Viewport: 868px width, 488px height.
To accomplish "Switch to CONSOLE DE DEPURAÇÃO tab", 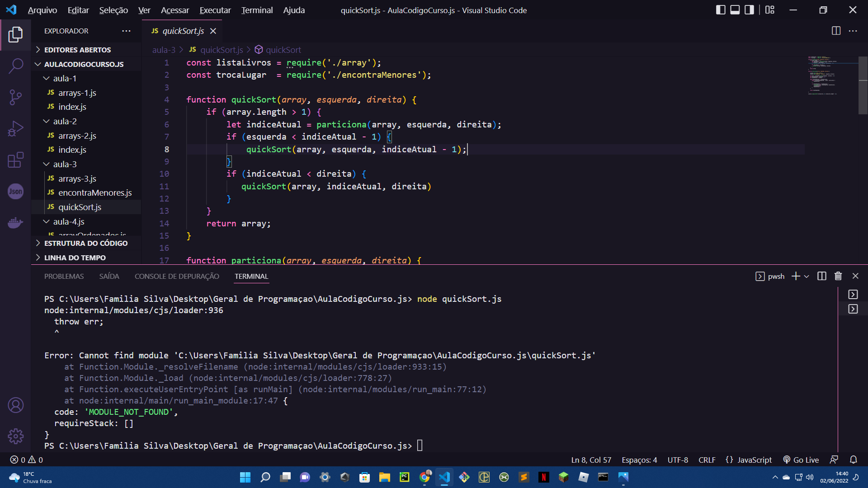I will [x=177, y=276].
